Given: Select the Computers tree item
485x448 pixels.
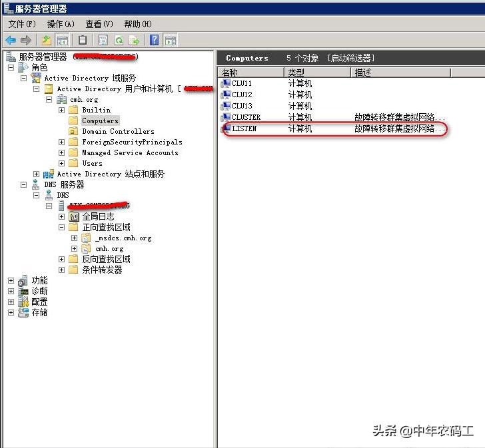Looking at the screenshot, I should point(100,120).
